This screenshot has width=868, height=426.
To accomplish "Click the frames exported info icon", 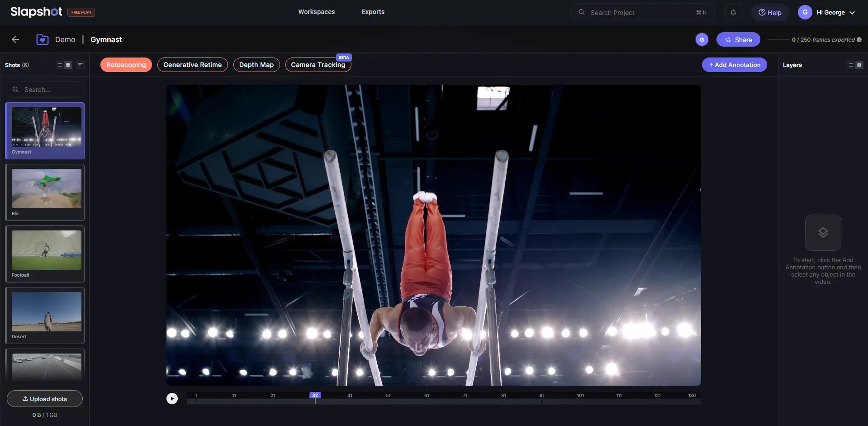I will pyautogui.click(x=859, y=39).
